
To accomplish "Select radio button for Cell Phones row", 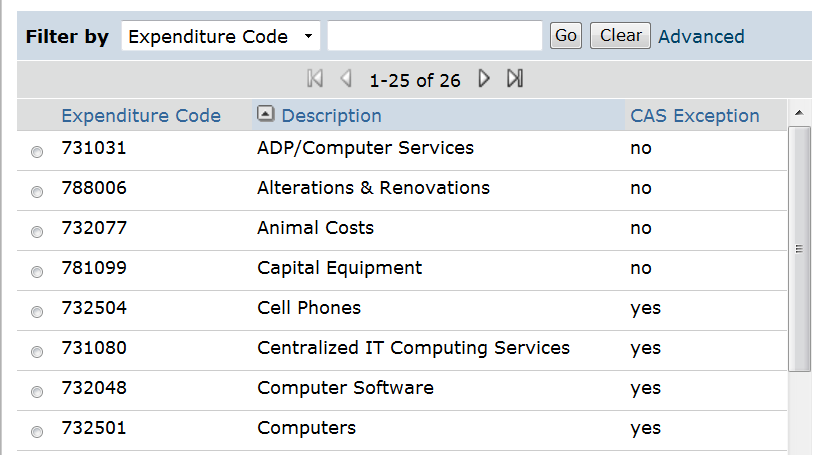I will point(37,312).
